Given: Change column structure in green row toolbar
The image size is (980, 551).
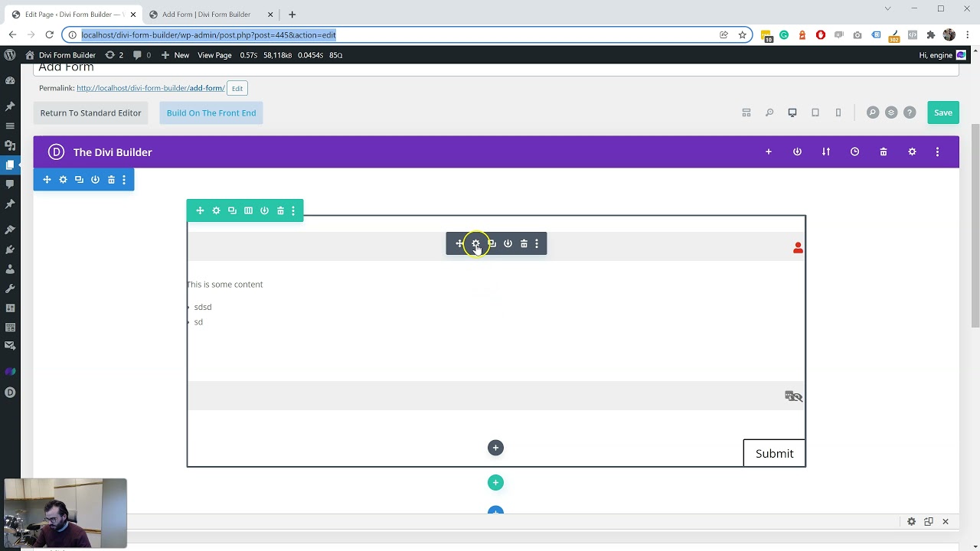Looking at the screenshot, I should point(248,210).
